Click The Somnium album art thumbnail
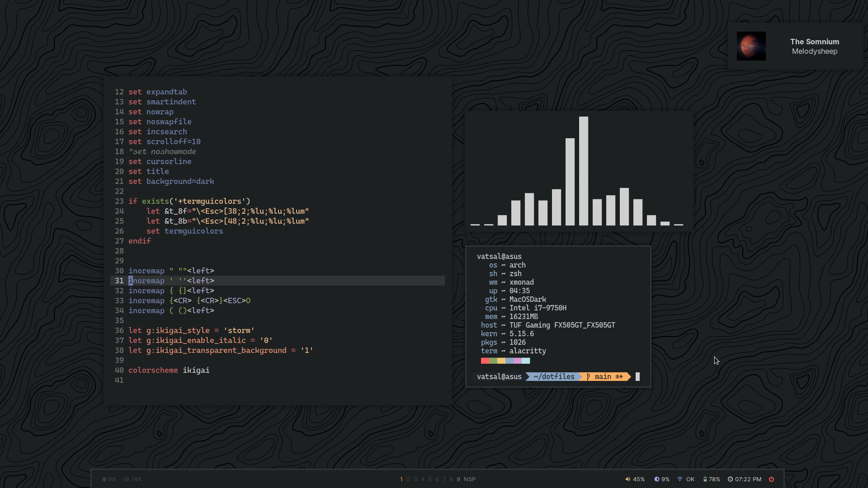Screen dimensions: 868x488 (751, 46)
